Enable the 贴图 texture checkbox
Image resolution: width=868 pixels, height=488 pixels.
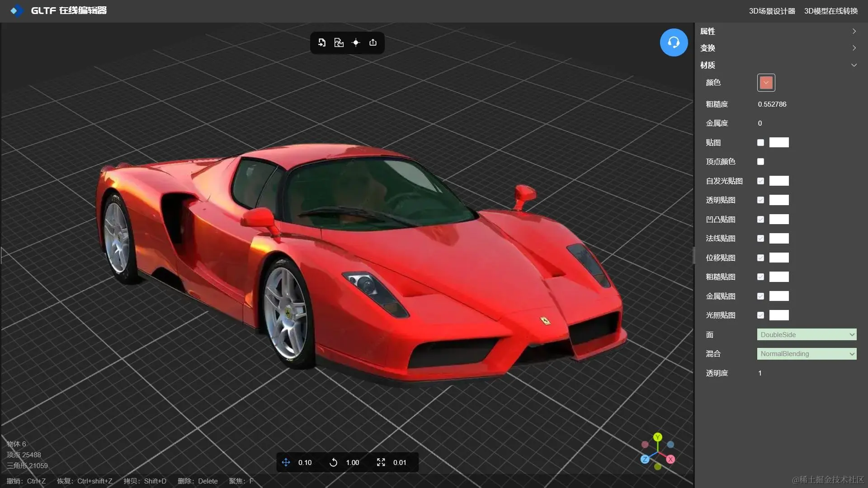tap(760, 143)
